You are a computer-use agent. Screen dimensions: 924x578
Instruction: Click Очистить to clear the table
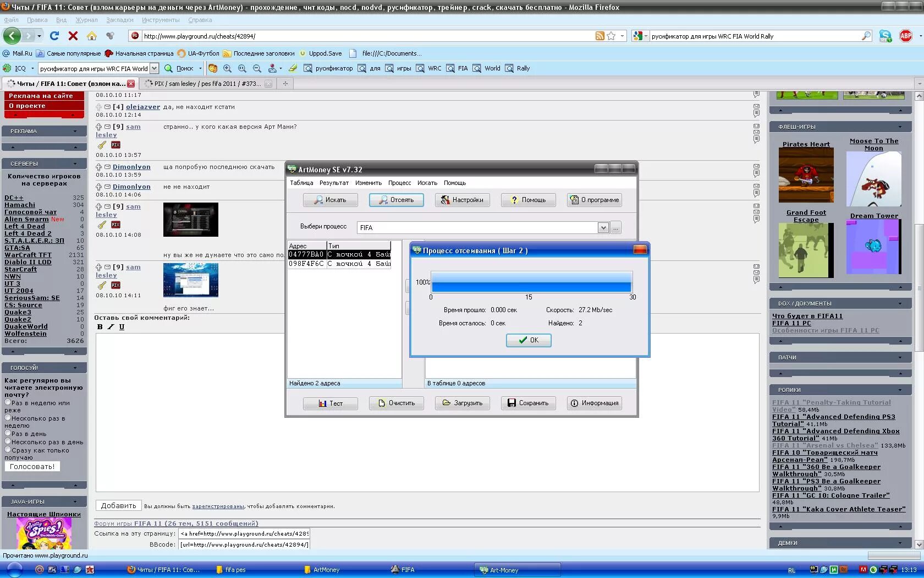click(x=396, y=403)
